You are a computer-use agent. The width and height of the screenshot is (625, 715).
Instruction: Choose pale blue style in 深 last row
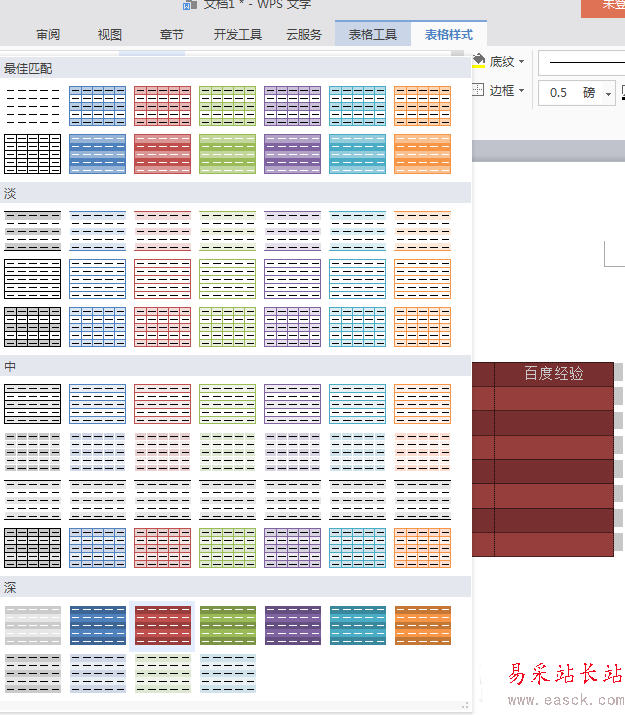[x=98, y=674]
